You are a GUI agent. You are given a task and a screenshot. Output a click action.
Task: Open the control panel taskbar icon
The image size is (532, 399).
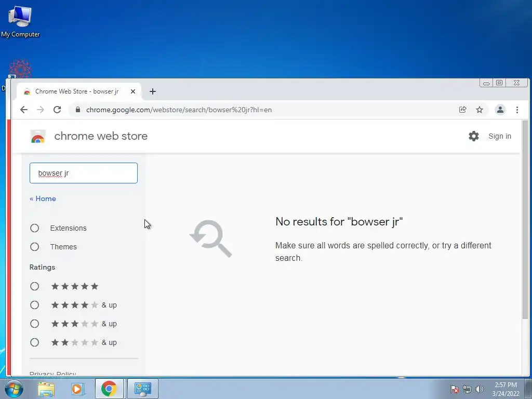[142, 389]
